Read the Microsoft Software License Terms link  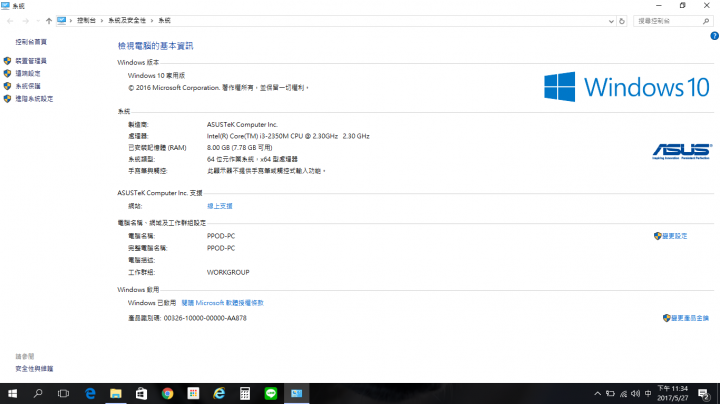[222, 303]
